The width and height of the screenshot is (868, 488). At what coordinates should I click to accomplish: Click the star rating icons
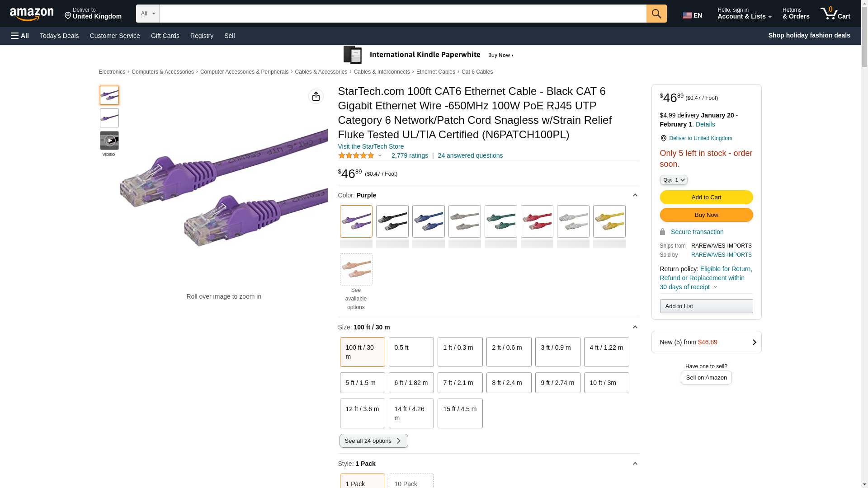tap(356, 155)
